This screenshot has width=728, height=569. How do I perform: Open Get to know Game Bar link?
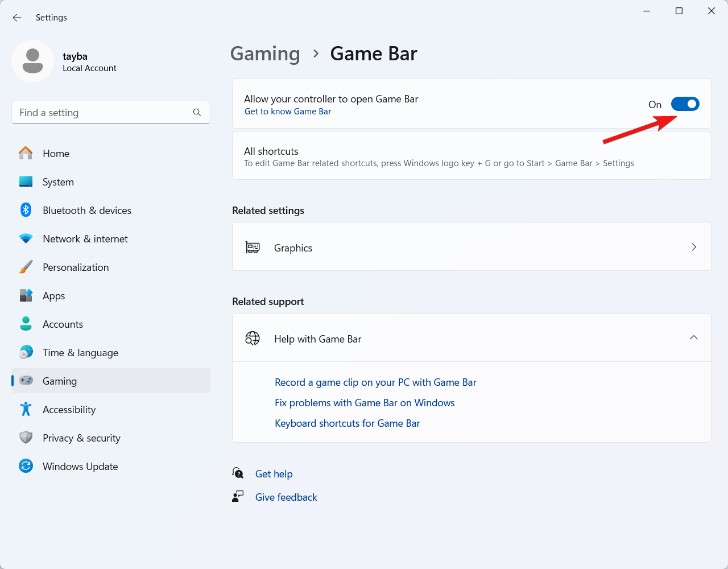click(x=288, y=112)
